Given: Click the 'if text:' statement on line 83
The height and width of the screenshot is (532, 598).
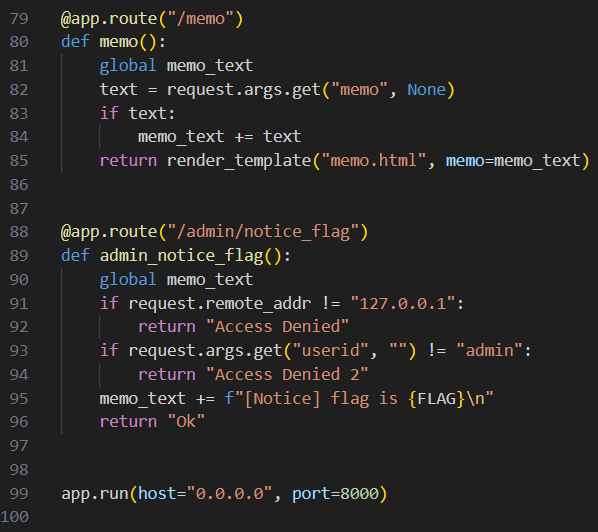Looking at the screenshot, I should click(137, 113).
